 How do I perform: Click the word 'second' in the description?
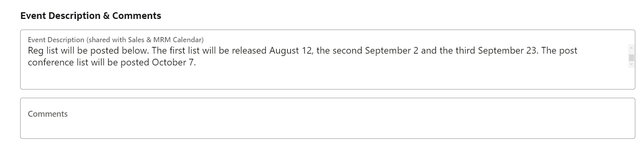click(347, 51)
